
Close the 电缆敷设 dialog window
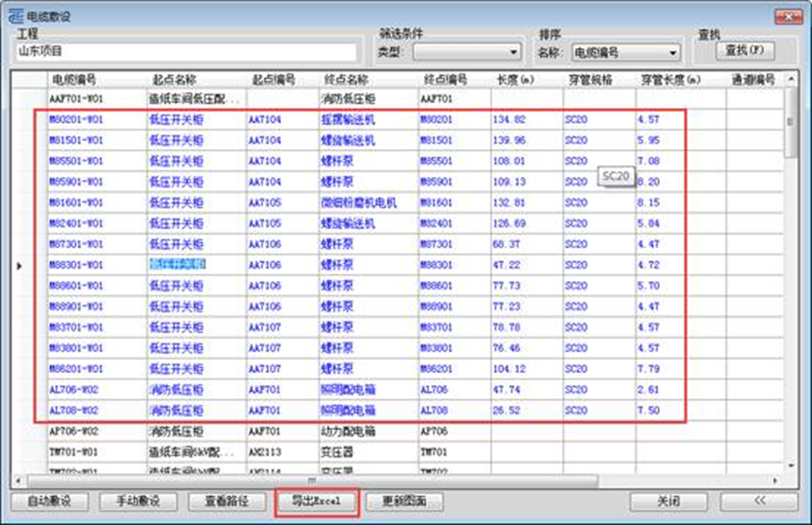click(x=789, y=17)
